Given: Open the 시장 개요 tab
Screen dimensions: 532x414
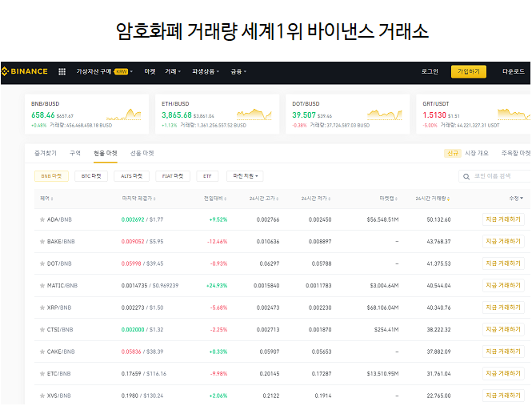Looking at the screenshot, I should pos(477,153).
